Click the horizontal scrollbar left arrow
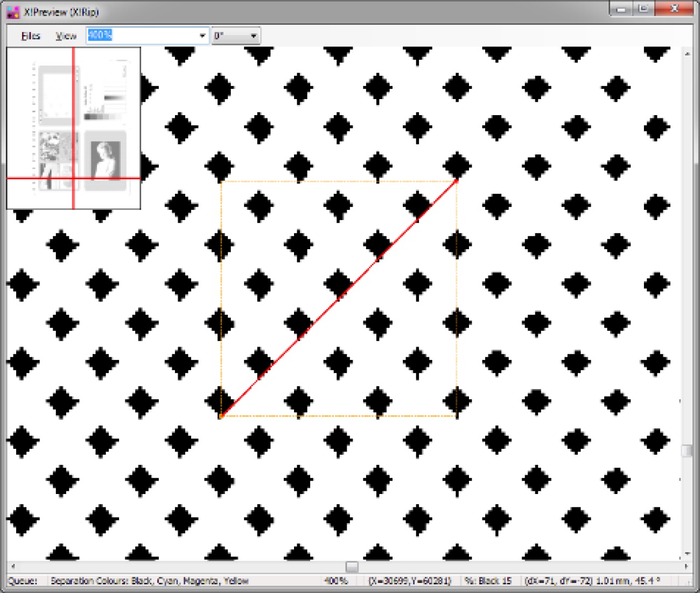Screen dimensions: 700x593 13,566
